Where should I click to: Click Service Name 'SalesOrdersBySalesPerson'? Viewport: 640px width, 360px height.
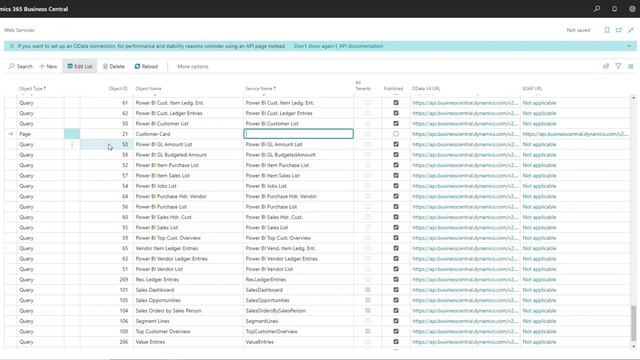pos(276,311)
